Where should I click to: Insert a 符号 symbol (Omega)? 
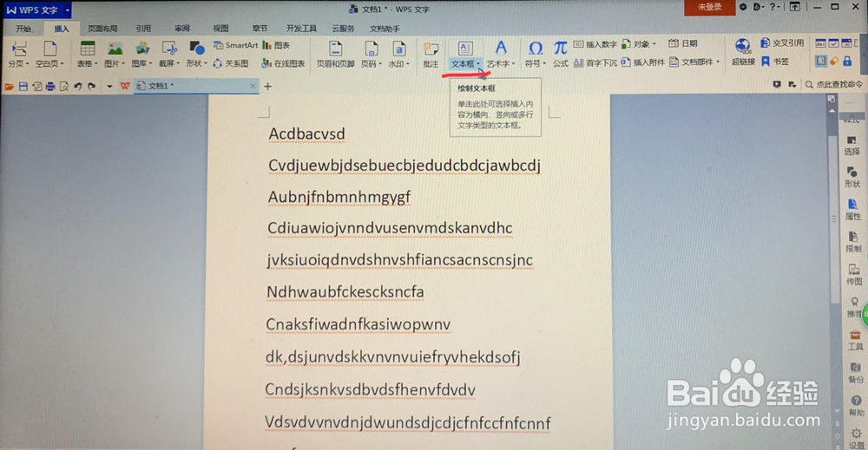pos(536,54)
